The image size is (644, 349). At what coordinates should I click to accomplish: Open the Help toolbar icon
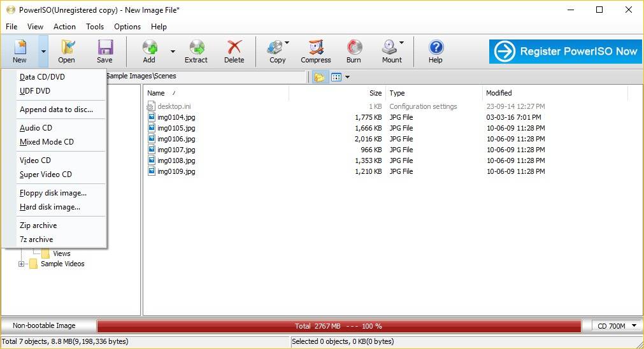[x=436, y=47]
